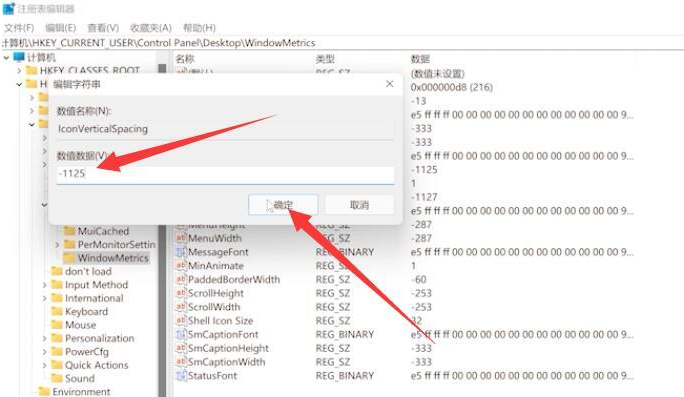Screen dimensions: 684x397
Task: Select the PaddedBorderWidth value name
Action: click(234, 280)
